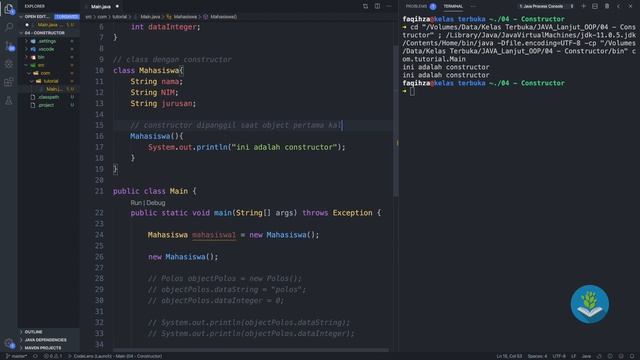Open the Source Control view
This screenshot has height=360, width=640.
pos(9,46)
